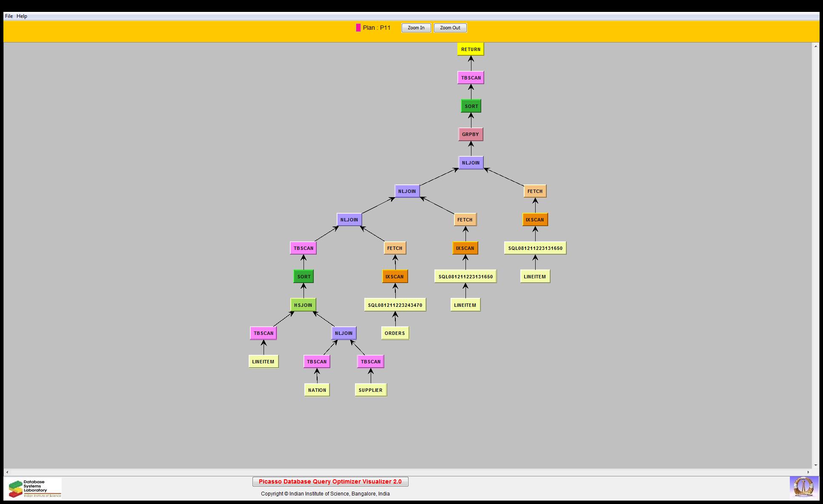This screenshot has height=504, width=823.
Task: Select the SQL081211223243470 index node
Action: 395,305
